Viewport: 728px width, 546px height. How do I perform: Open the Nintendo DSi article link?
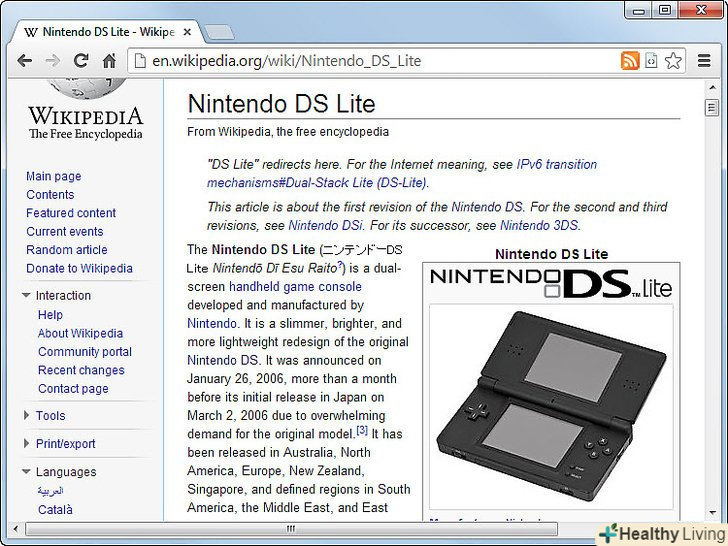[325, 226]
